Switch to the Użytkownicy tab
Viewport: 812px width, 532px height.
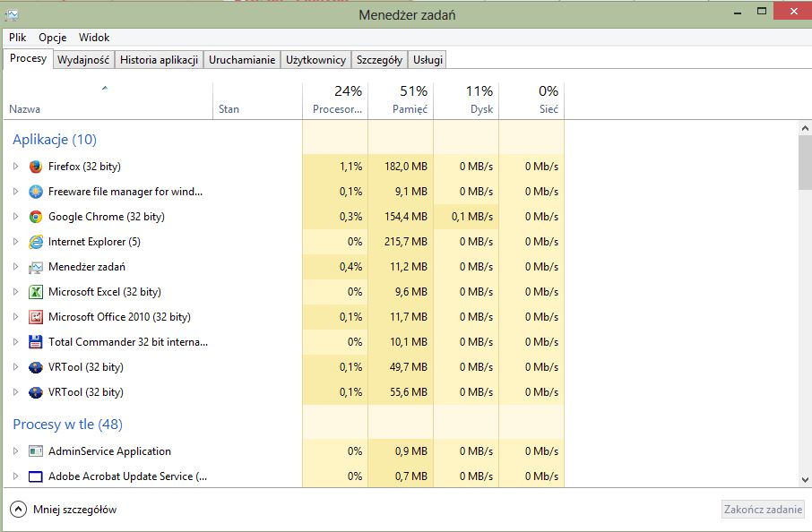pos(315,60)
